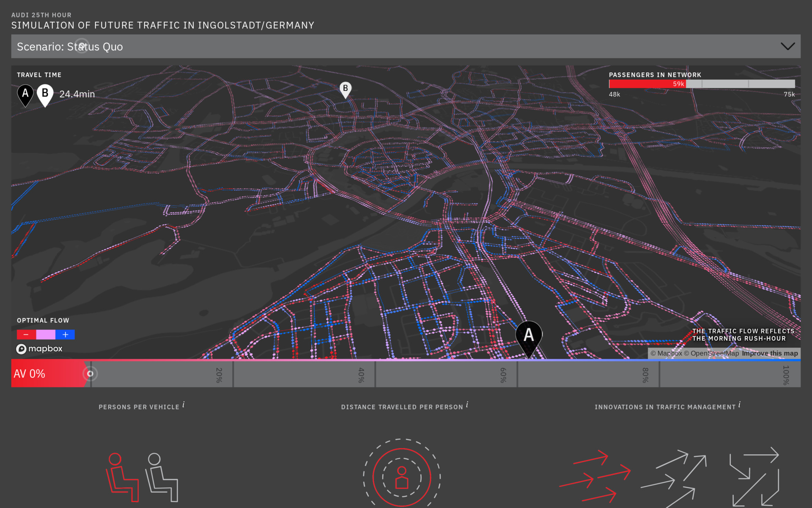Click the AV slider handle at 0%
The image size is (812, 508).
pyautogui.click(x=90, y=374)
